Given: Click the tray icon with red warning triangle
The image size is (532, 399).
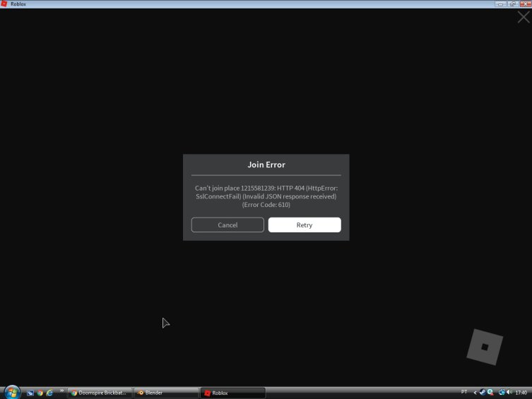Looking at the screenshot, I should [x=490, y=392].
